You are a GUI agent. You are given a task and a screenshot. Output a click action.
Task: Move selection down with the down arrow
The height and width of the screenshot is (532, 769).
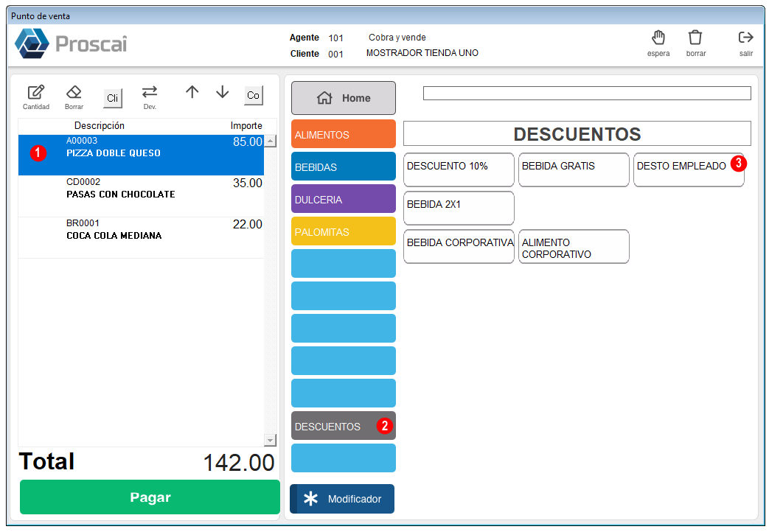(223, 91)
